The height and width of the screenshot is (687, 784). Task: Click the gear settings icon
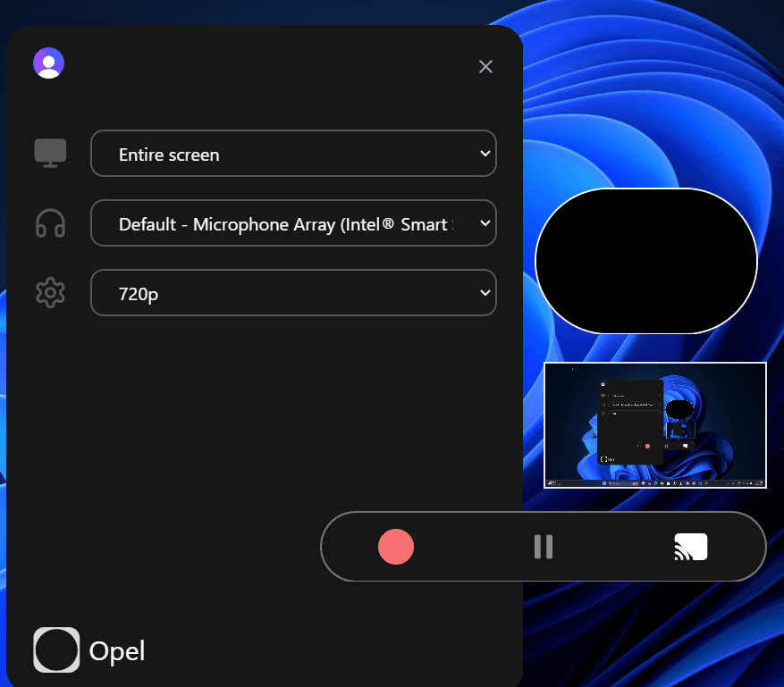click(x=50, y=292)
